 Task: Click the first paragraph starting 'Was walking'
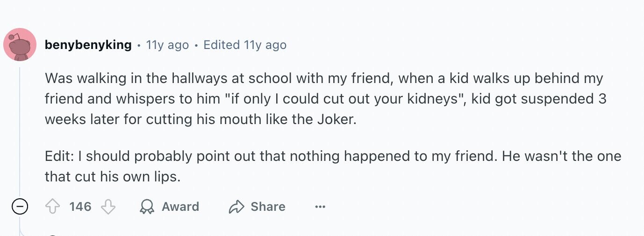tap(326, 99)
